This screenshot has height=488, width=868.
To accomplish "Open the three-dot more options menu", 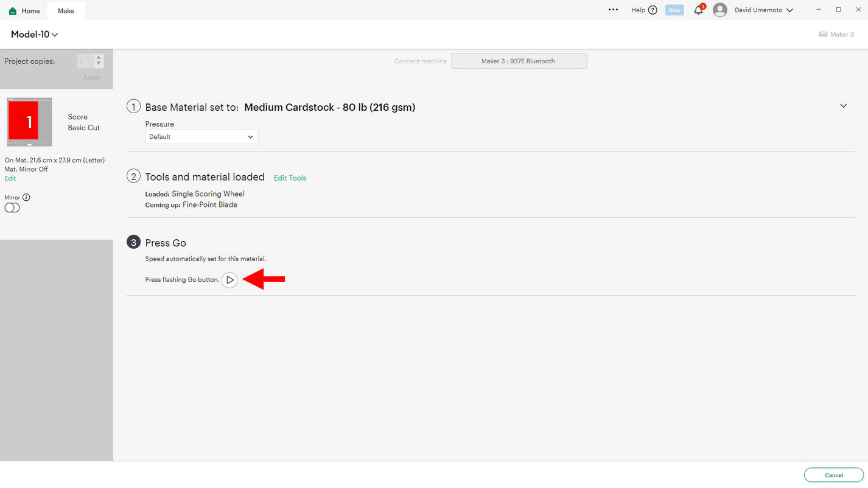I will coord(613,10).
